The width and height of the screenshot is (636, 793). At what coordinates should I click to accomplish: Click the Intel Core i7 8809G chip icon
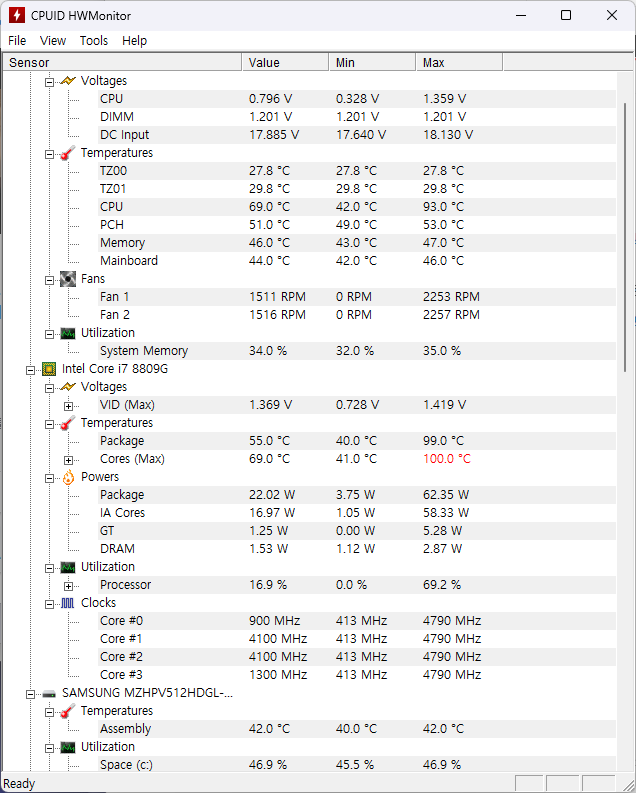tap(49, 369)
